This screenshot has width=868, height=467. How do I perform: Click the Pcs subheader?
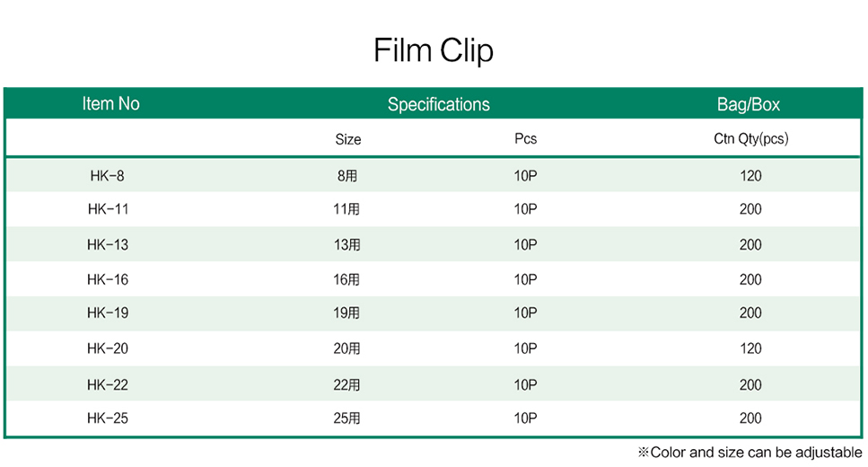coord(525,138)
